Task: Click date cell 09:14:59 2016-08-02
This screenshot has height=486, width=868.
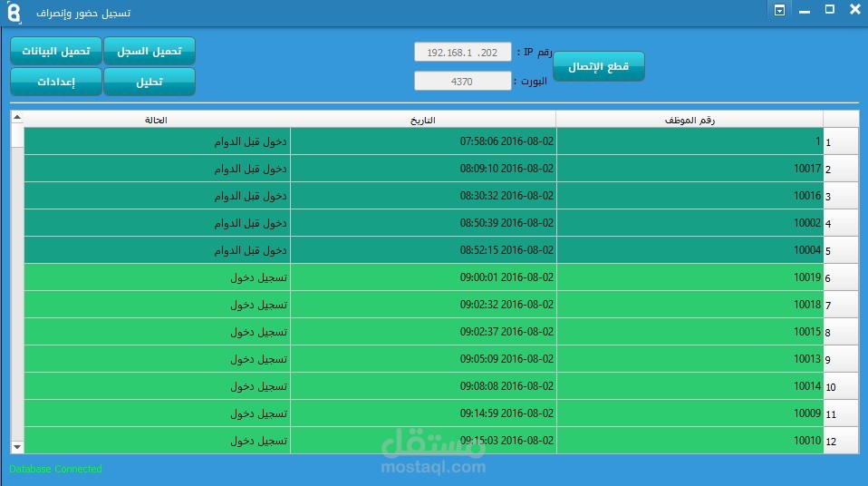Action: pos(423,413)
